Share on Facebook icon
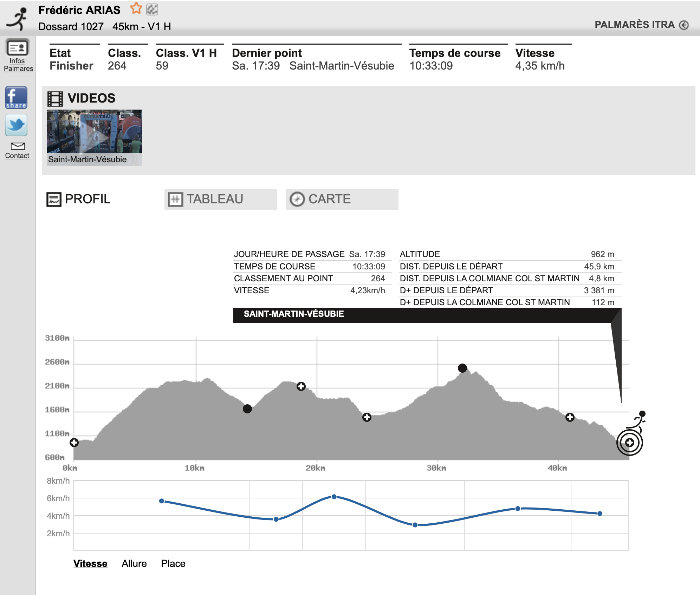 [x=16, y=98]
